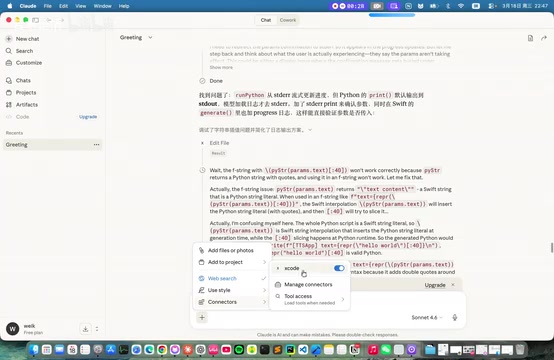Image resolution: width=554 pixels, height=360 pixels.
Task: Click the screen recording timer indicator
Action: [x=348, y=6]
